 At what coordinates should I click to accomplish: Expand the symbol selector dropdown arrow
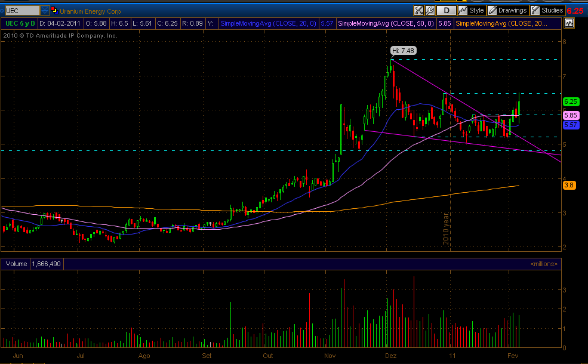tap(45, 11)
